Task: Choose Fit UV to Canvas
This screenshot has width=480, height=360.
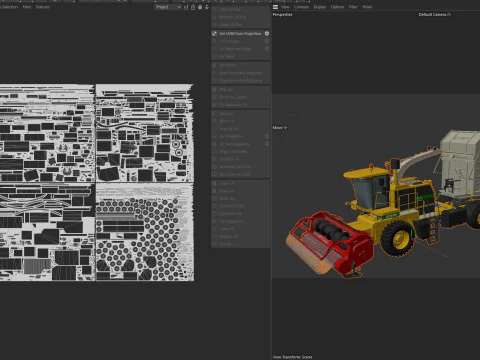Action: [x=240, y=97]
